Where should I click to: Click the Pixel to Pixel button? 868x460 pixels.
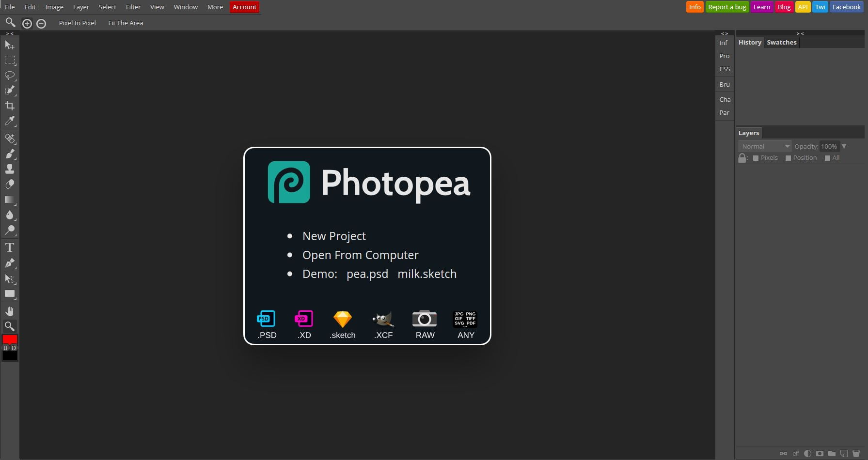[x=78, y=23]
